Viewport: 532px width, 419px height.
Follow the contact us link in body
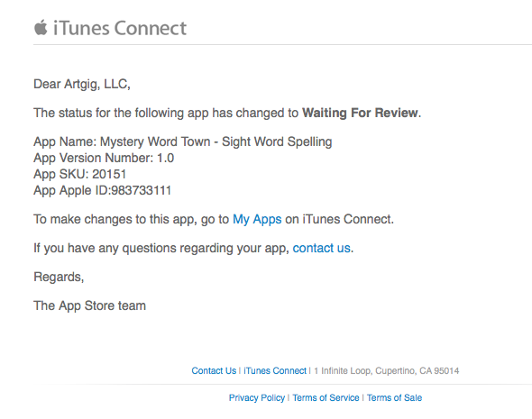click(321, 248)
